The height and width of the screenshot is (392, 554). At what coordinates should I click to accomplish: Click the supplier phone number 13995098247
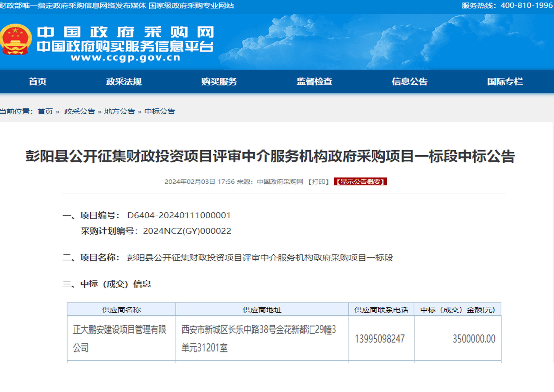pyautogui.click(x=380, y=339)
